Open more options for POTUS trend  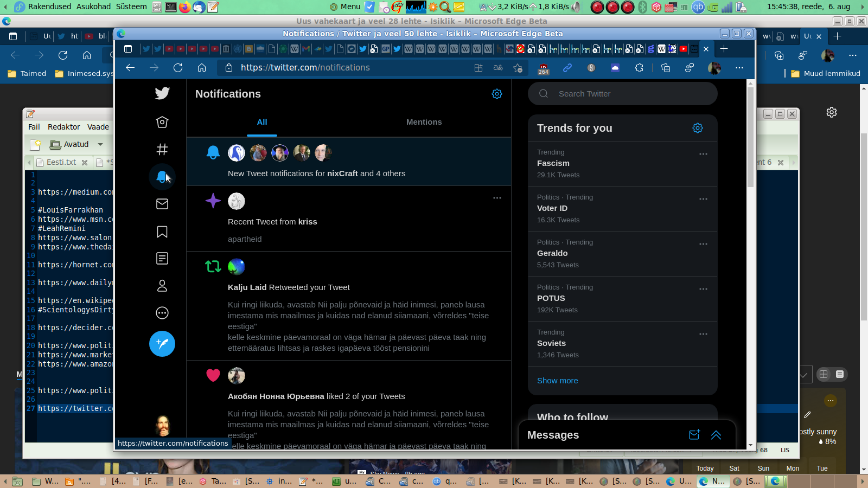click(x=703, y=289)
